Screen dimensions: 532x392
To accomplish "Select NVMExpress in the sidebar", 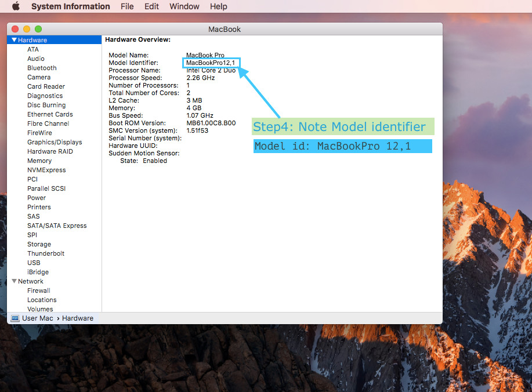I will tap(46, 170).
